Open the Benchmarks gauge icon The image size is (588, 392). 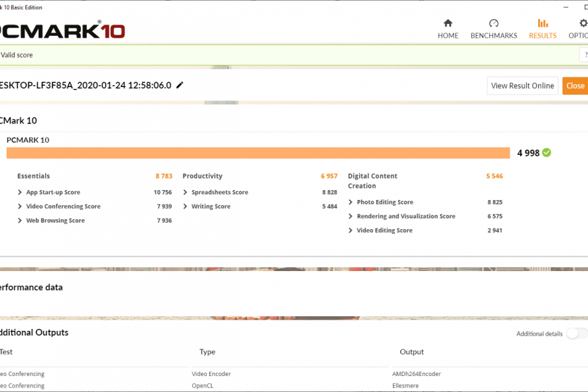tap(494, 23)
